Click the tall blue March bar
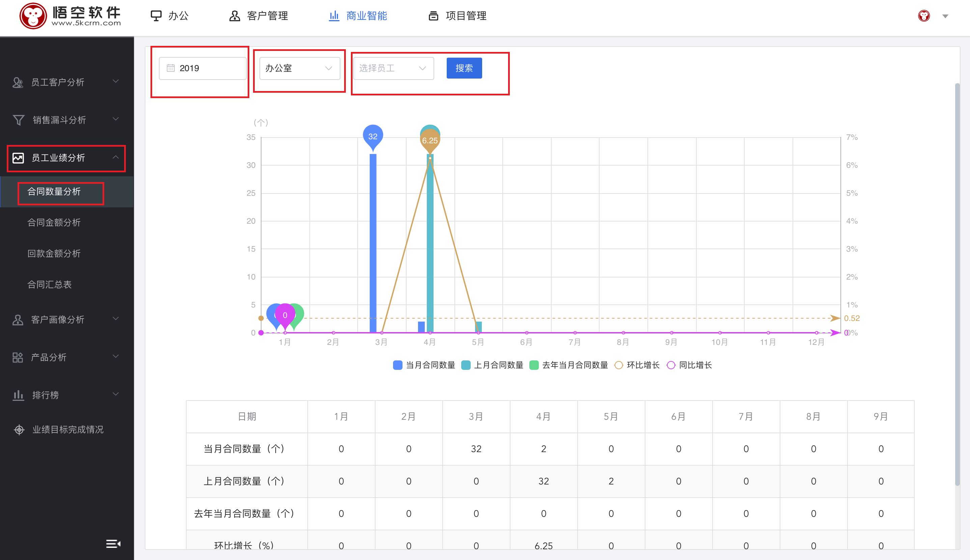Screen dimensions: 970x560 [x=373, y=243]
